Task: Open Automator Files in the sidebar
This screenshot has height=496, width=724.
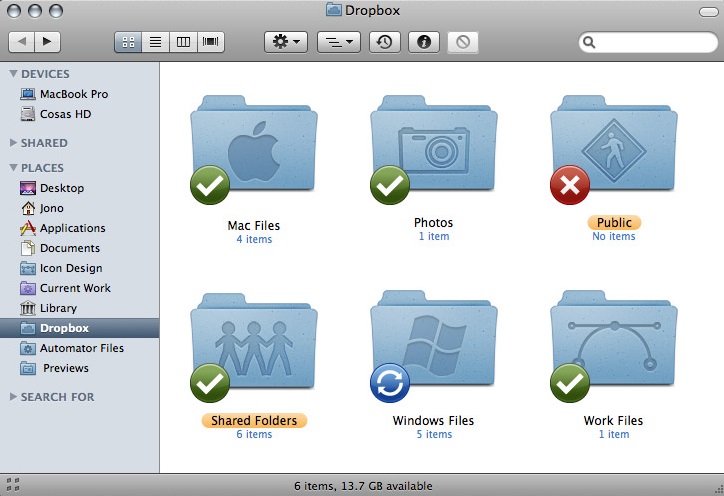Action: click(x=79, y=348)
